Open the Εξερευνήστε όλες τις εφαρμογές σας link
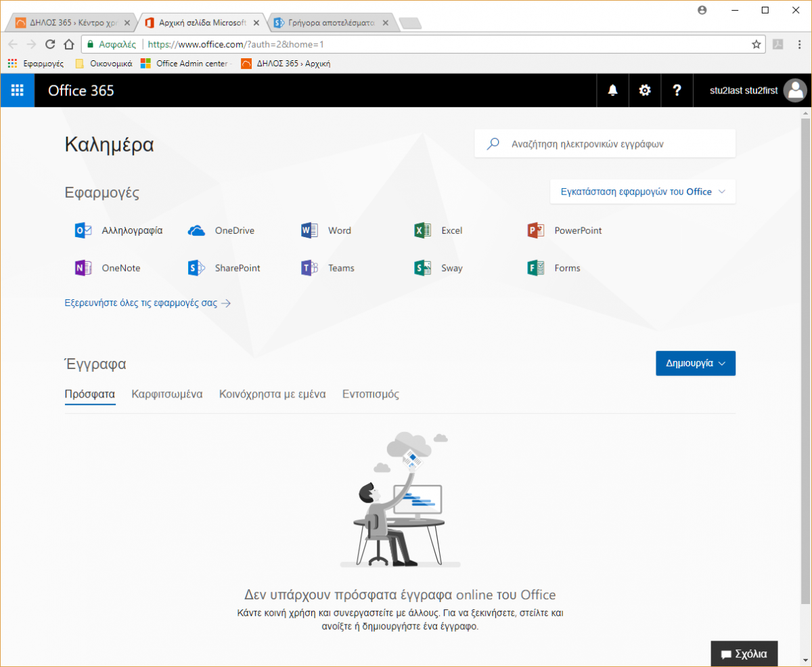The height and width of the screenshot is (667, 812). [148, 303]
